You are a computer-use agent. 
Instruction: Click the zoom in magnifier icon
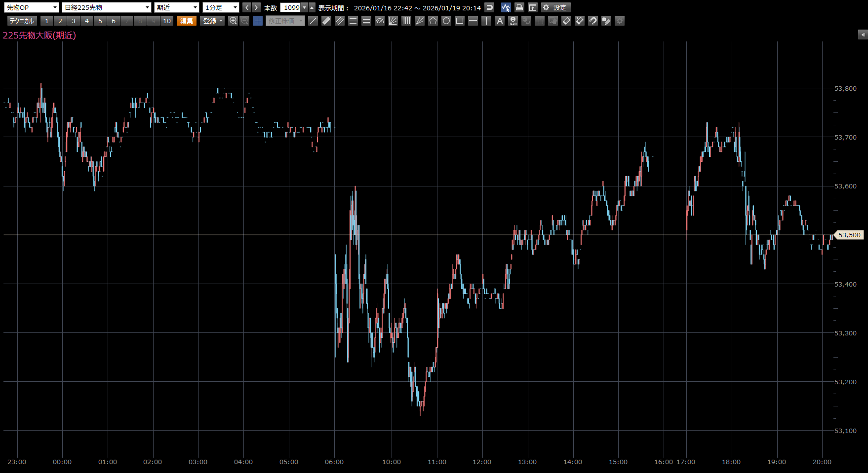233,21
